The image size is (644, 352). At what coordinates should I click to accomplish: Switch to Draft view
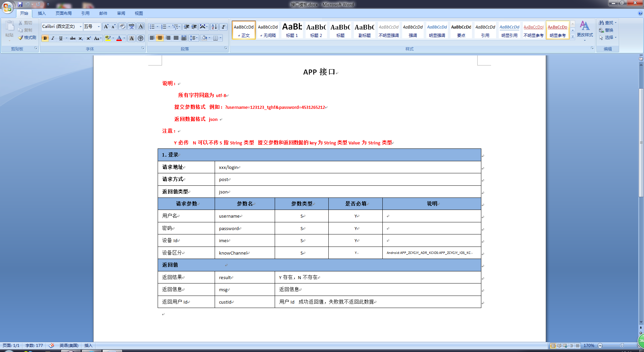(578, 346)
